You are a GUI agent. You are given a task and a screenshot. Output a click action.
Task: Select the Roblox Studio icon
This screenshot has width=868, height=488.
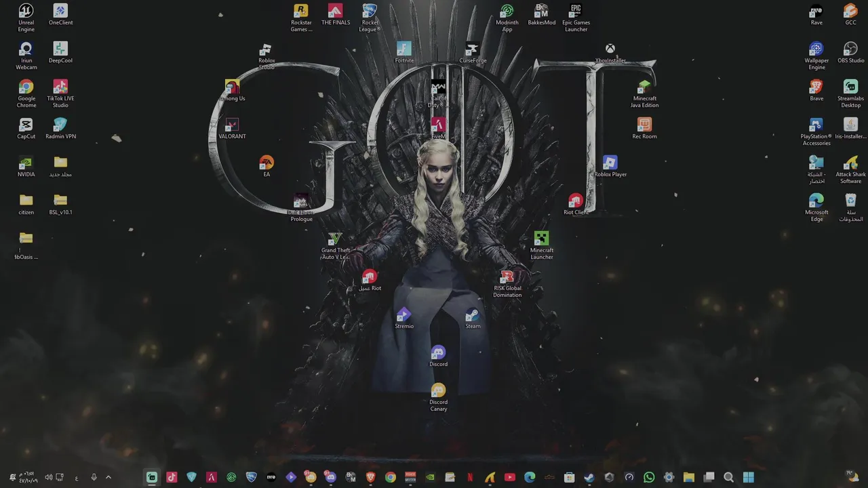(267, 56)
